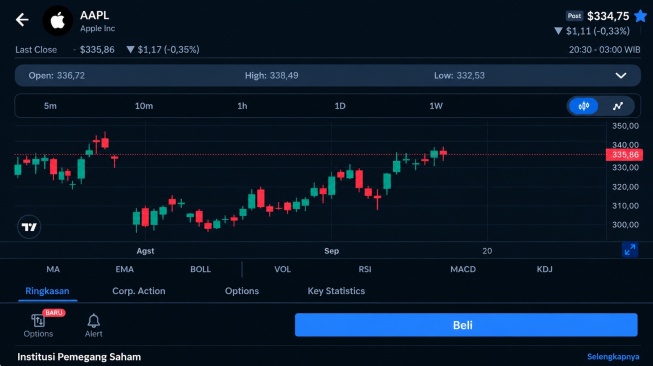The image size is (653, 366).
Task: Show the RSI indicator
Action: (x=365, y=269)
